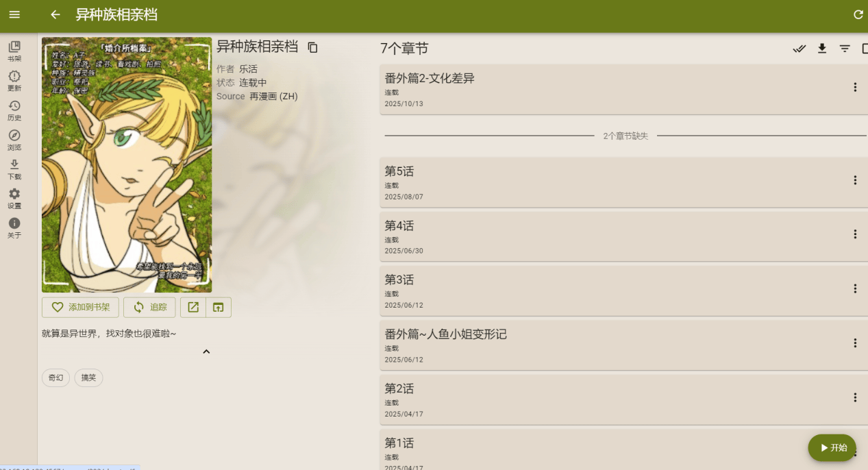Open chapter 第5话

click(623, 182)
